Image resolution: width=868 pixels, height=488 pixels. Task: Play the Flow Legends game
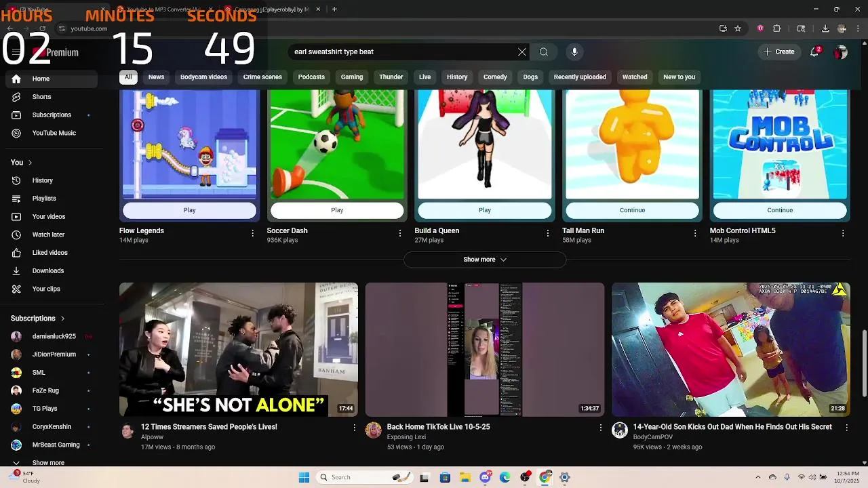[190, 210]
